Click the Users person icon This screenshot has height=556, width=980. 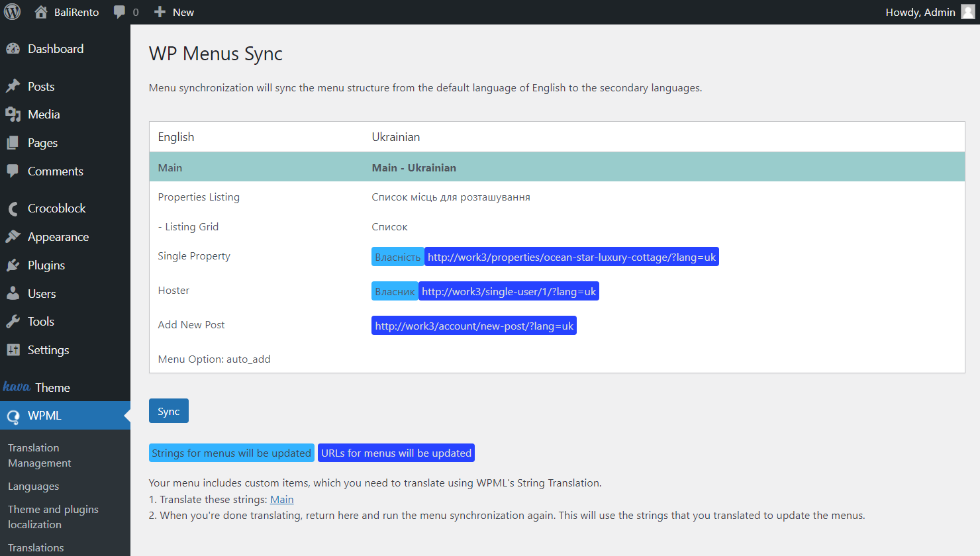(x=13, y=293)
